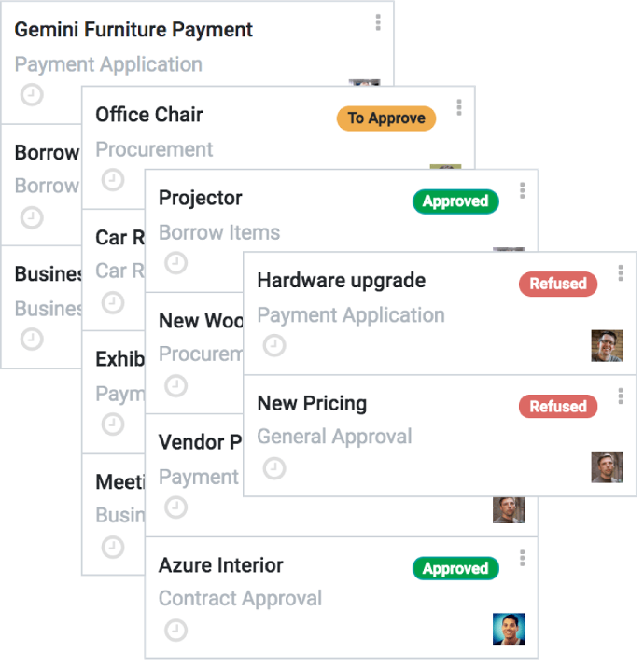Open three-dot menu on Azure Interior card

click(x=522, y=558)
